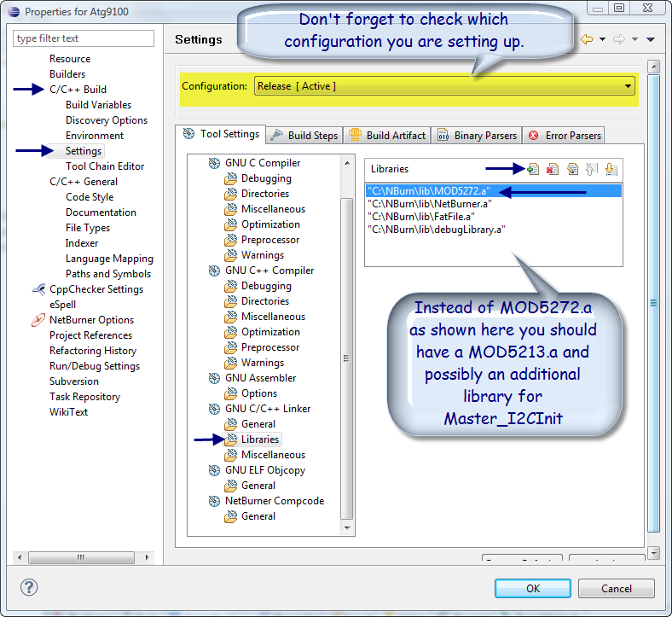Viewport: 672px width, 617px height.
Task: Open the Forward history dropdown arrow
Action: click(x=634, y=39)
